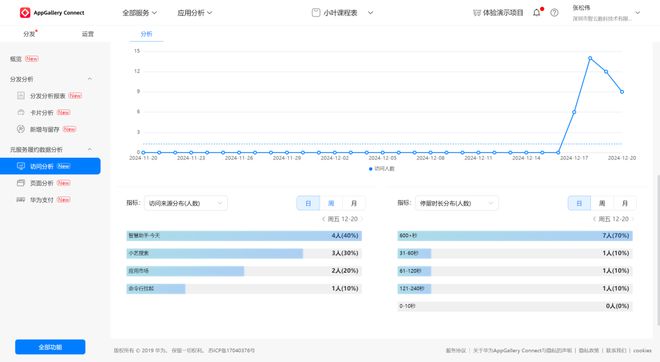Click the monitor icon of 访问分析
Screen dimensions: 660x362
coord(21,166)
